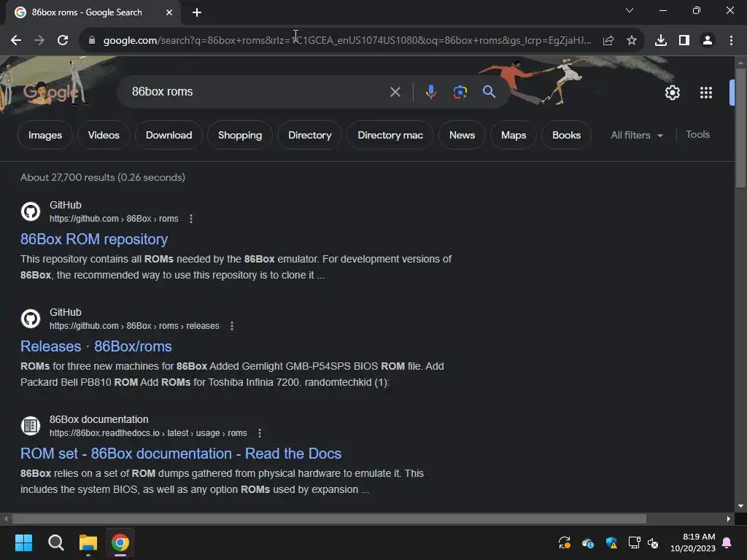This screenshot has height=560, width=747.
Task: Open the 86Box ROM repository link
Action: 94,239
